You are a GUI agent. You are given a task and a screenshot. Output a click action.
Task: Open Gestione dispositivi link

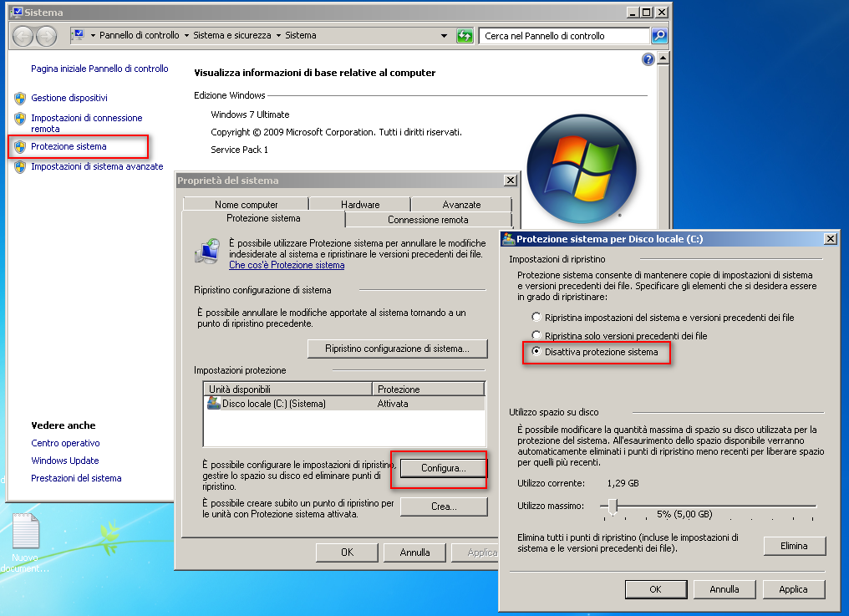pos(69,98)
